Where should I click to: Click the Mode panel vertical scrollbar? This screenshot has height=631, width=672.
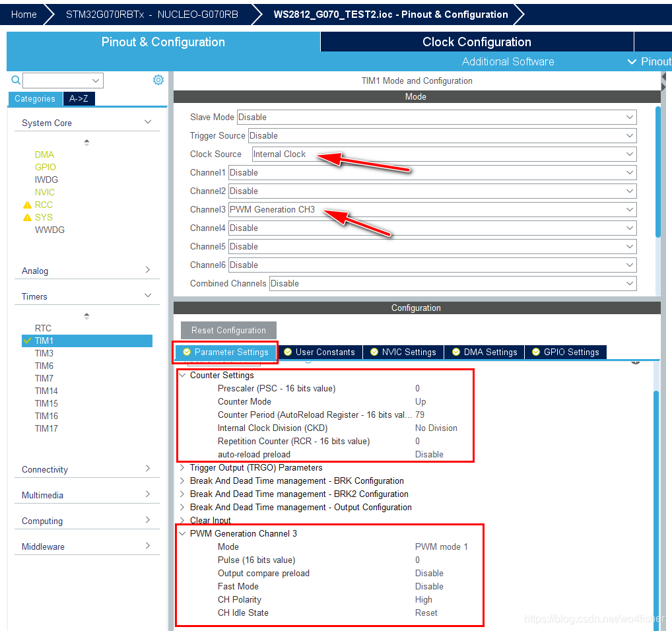click(658, 172)
